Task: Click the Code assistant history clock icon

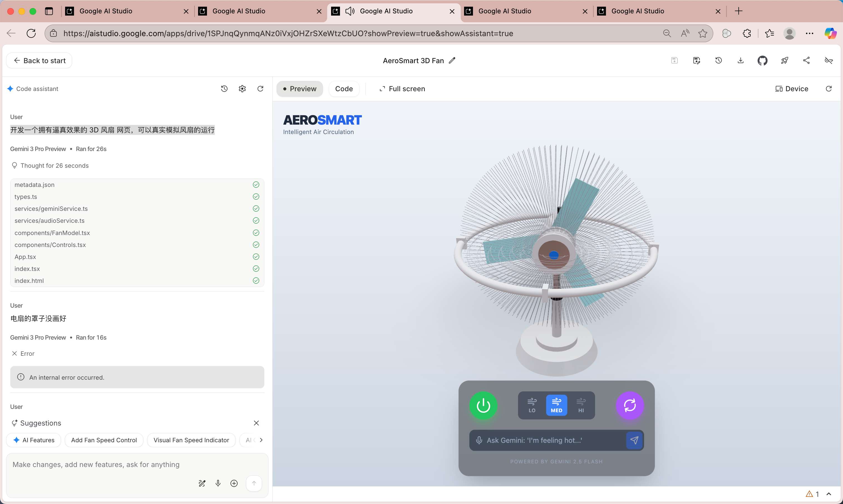Action: click(x=224, y=89)
